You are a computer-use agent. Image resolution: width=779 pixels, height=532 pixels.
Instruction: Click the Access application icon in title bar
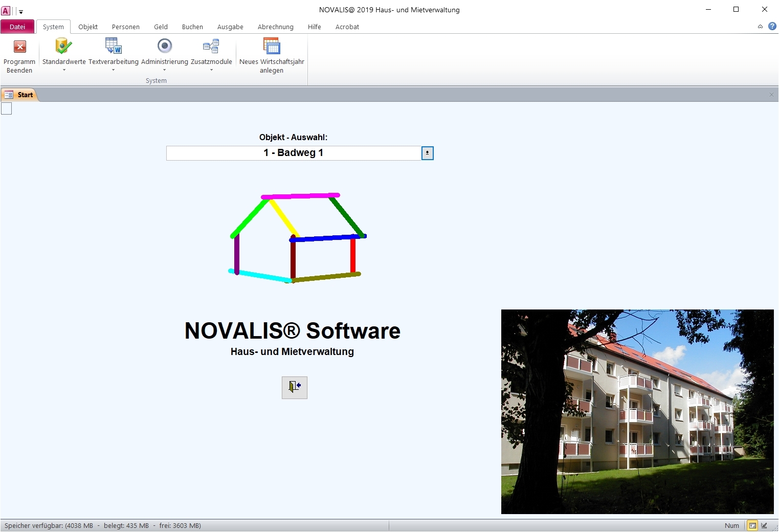[6, 10]
